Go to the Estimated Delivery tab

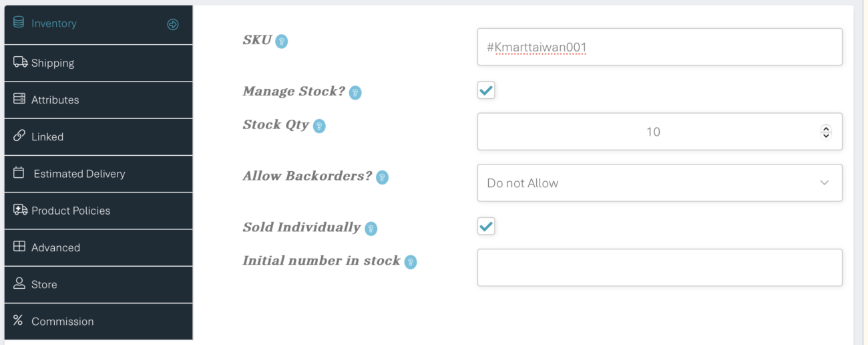point(98,173)
